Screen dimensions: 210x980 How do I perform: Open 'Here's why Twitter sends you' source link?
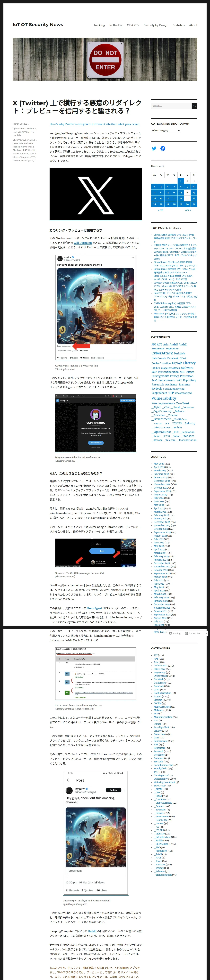click(94, 124)
